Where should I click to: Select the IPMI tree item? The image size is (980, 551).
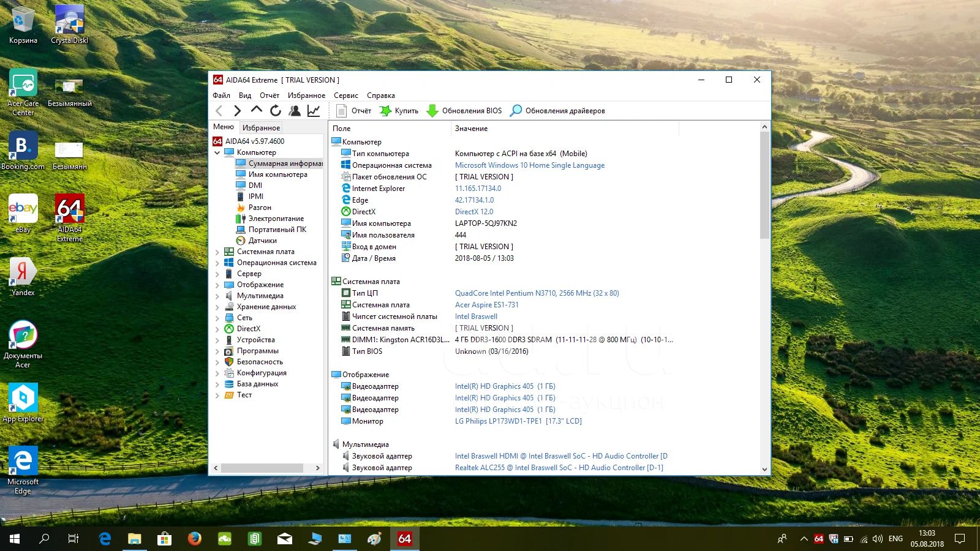(x=256, y=197)
